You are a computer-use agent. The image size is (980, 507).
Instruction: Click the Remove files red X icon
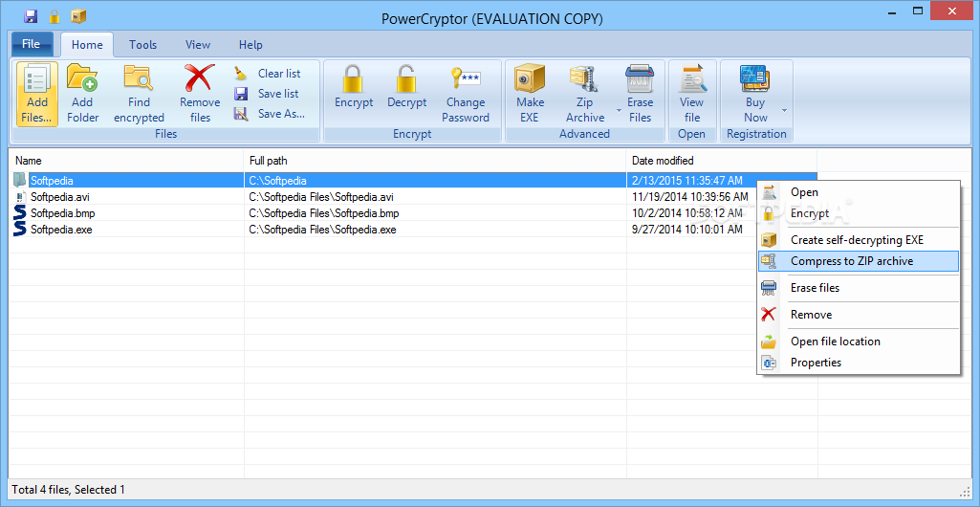tap(200, 78)
